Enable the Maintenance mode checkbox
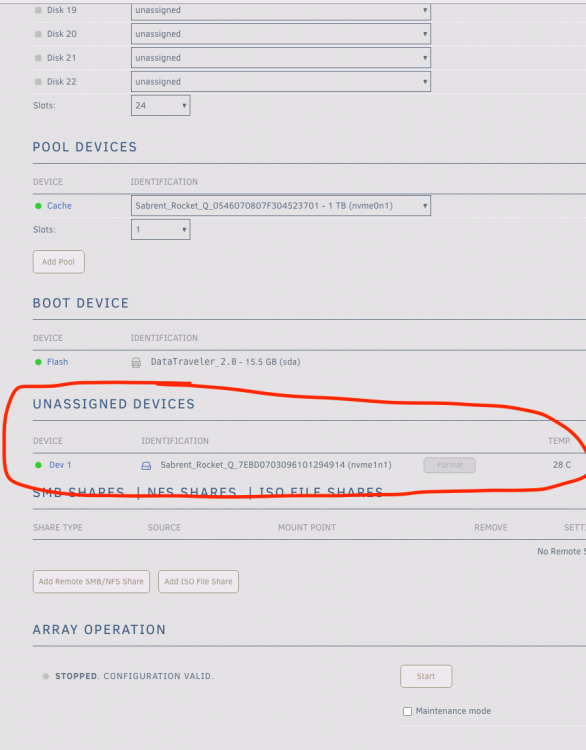This screenshot has width=586, height=750. click(x=408, y=711)
